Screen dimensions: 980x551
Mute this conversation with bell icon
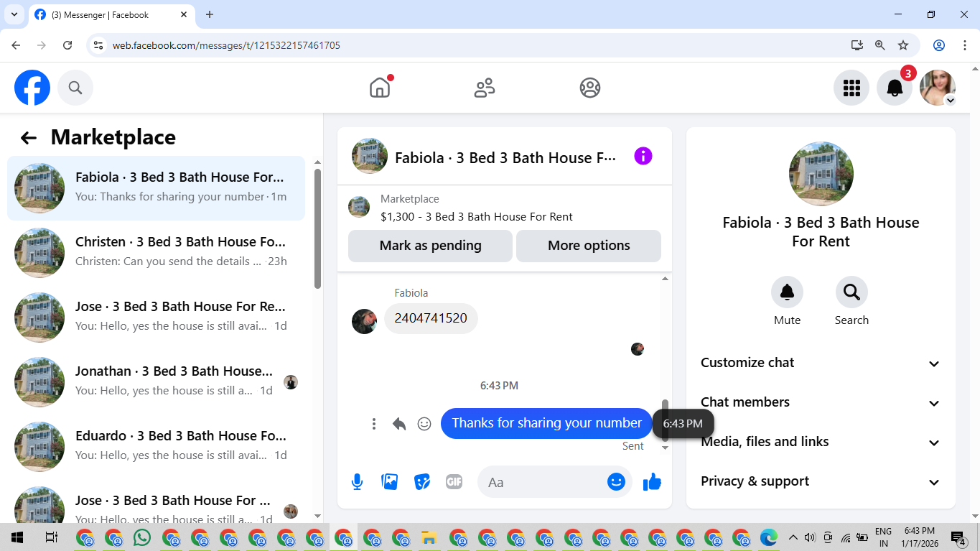click(787, 292)
